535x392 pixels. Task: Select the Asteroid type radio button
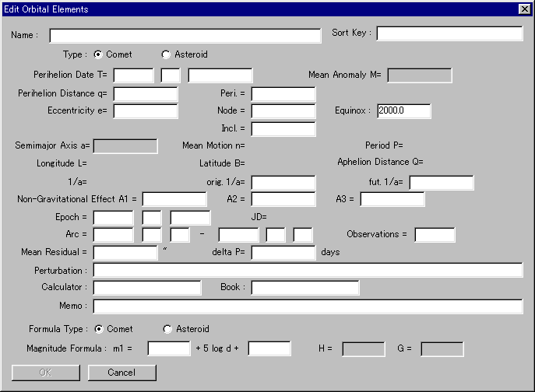(166, 54)
